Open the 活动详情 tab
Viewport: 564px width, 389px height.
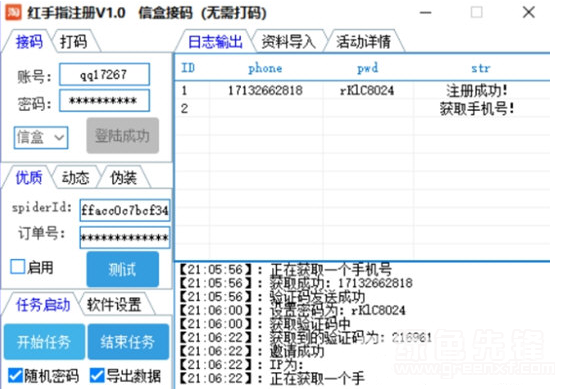click(x=363, y=41)
